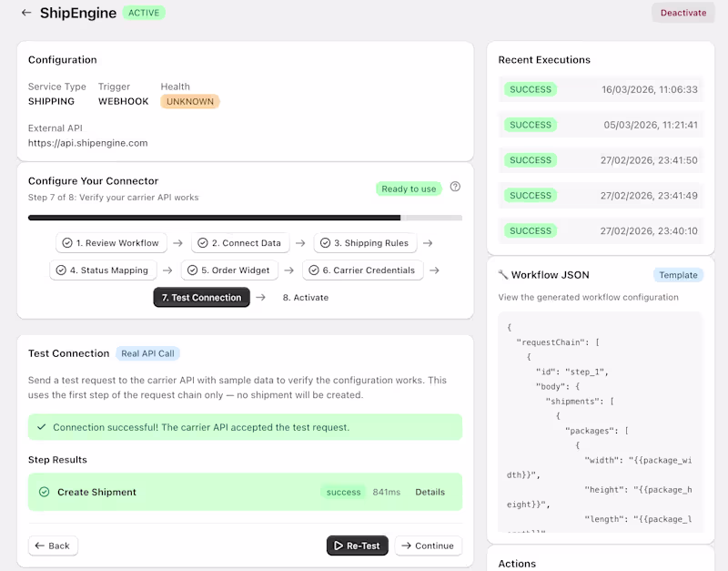Open step 4 Status Mapping

(x=103, y=270)
